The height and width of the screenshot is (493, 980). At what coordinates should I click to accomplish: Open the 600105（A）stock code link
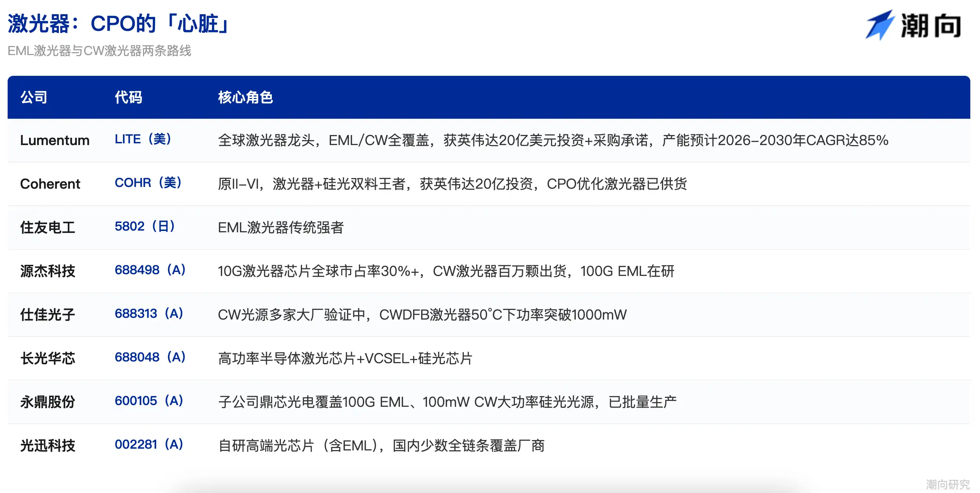tap(149, 401)
